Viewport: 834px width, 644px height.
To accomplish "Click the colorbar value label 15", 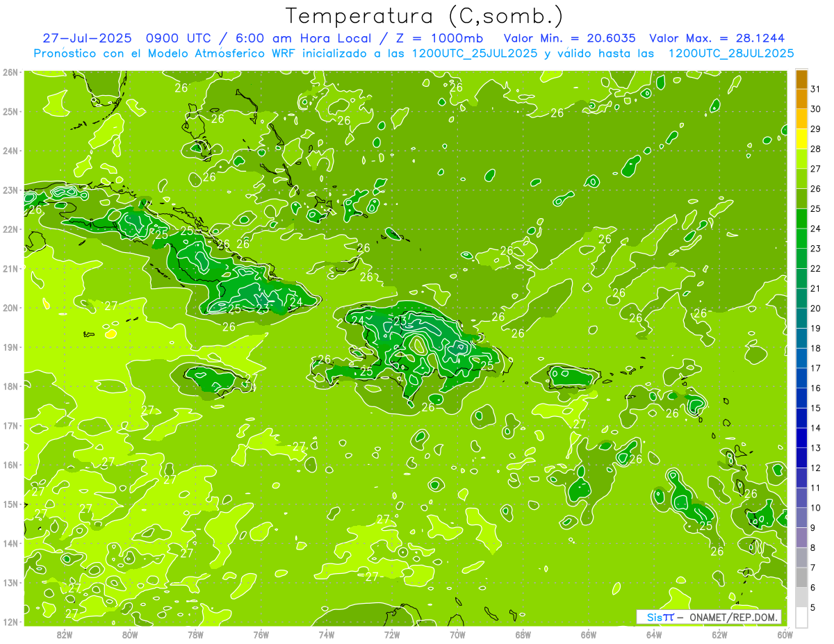I will pos(815,408).
